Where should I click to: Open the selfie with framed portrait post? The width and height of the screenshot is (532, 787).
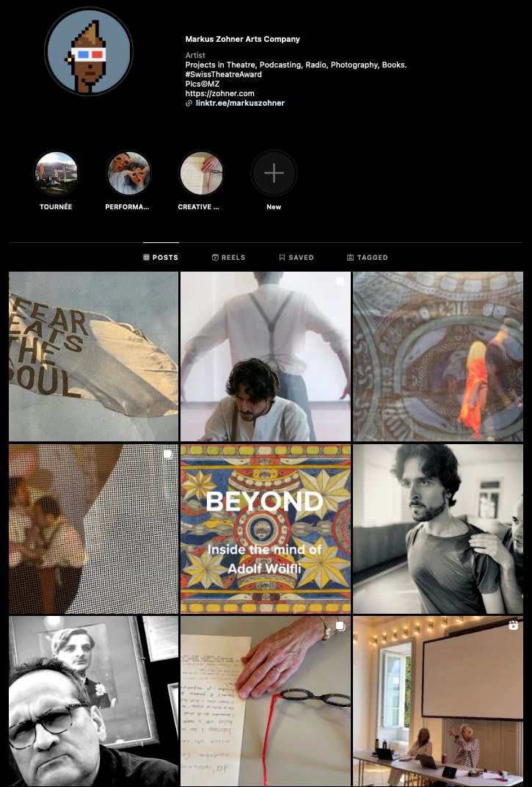(x=93, y=701)
